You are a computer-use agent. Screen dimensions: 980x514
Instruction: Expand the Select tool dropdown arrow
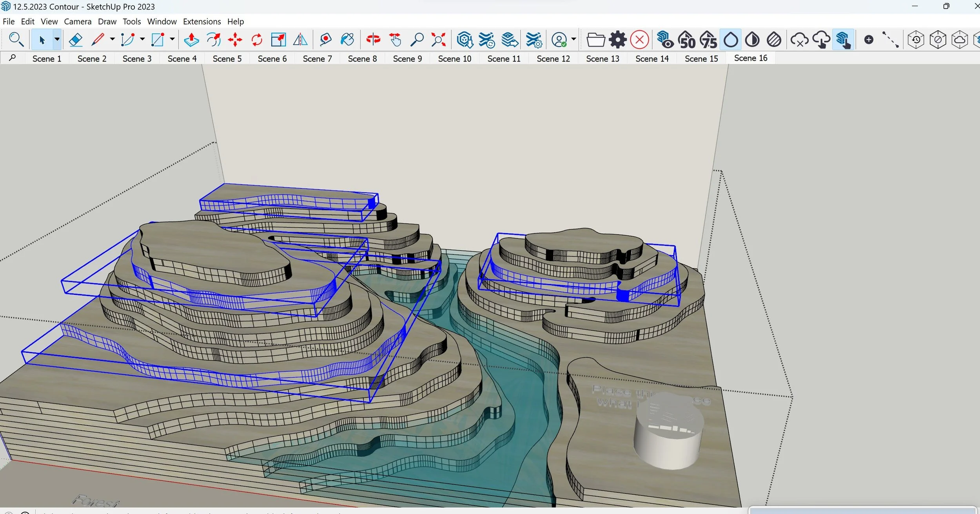pyautogui.click(x=57, y=39)
